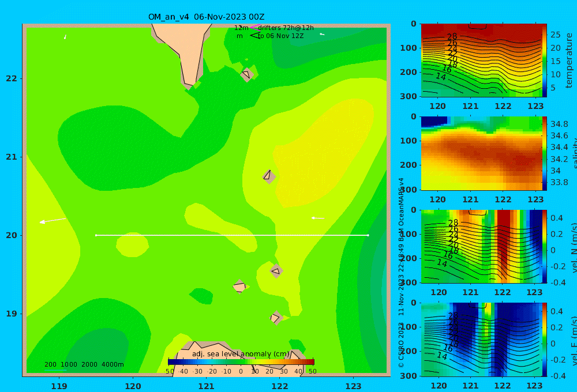The height and width of the screenshot is (392, 577).
Task: Click the magenta drifter arrow in legend
Action: point(256,27)
